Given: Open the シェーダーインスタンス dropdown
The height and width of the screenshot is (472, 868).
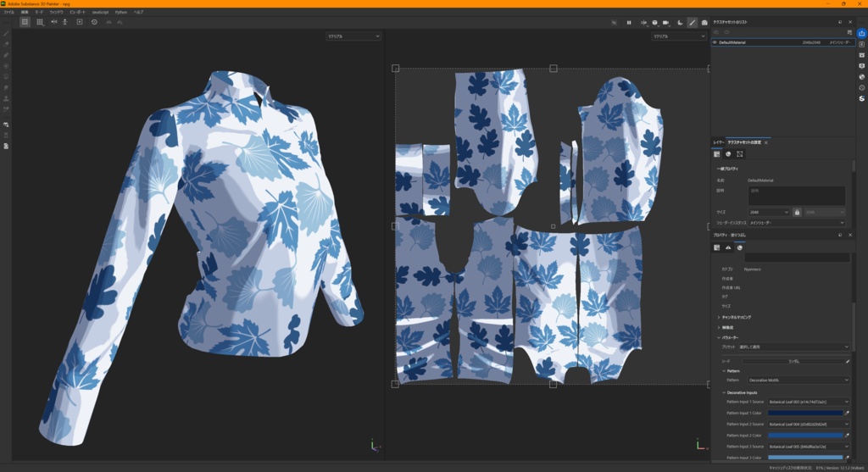Looking at the screenshot, I should coord(797,223).
